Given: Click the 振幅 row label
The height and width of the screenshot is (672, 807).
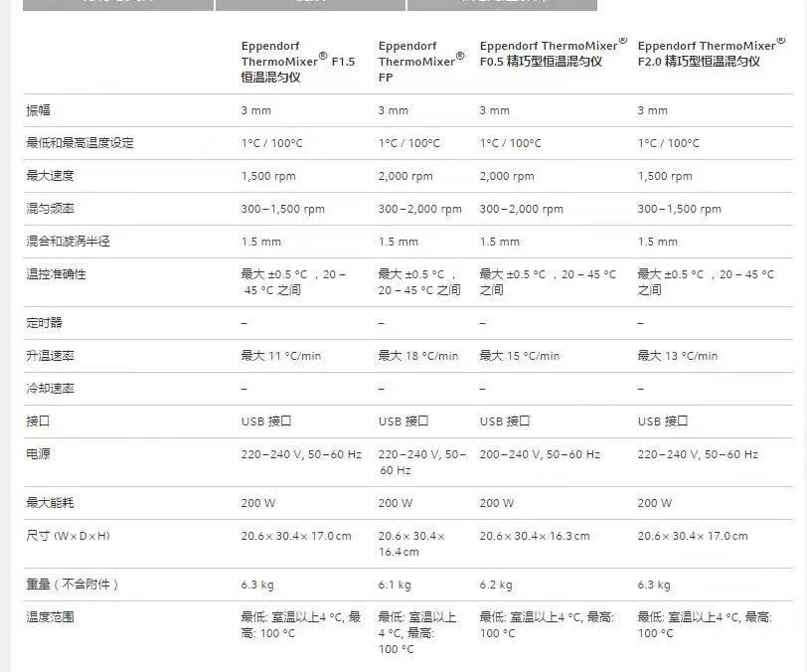Looking at the screenshot, I should click(x=38, y=110).
